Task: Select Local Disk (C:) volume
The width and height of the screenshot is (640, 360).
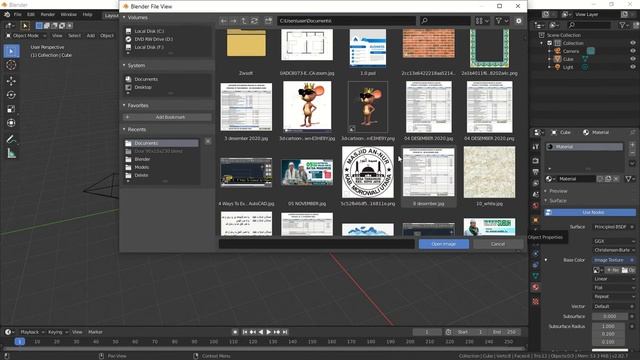Action: (x=149, y=31)
